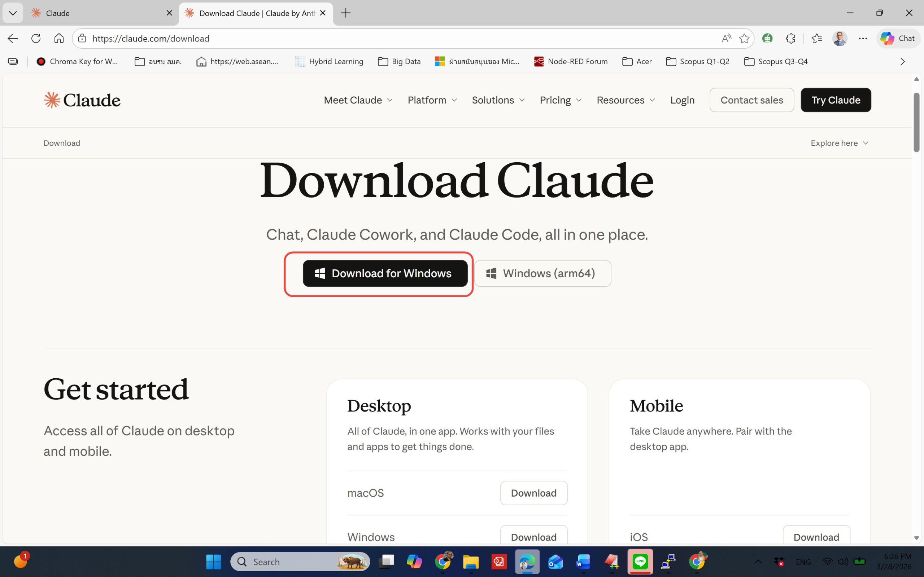Open the Copilot Chat button
The image size is (924, 577).
(x=897, y=38)
